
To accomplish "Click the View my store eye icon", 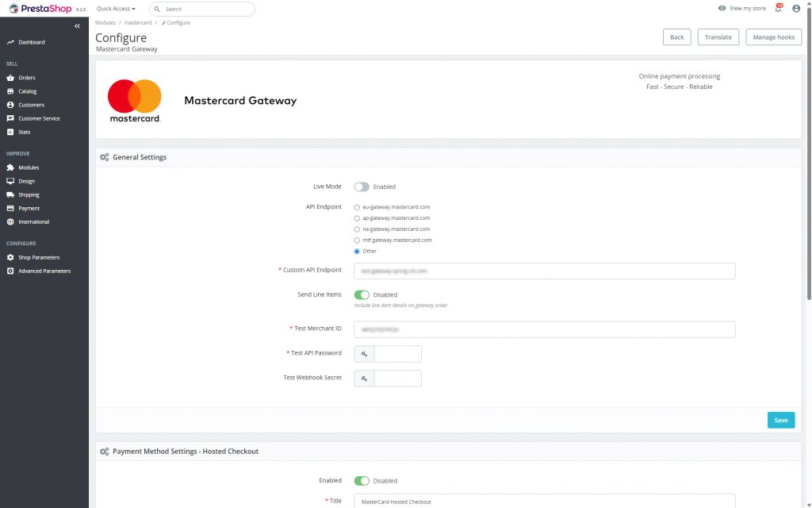I will click(x=722, y=8).
